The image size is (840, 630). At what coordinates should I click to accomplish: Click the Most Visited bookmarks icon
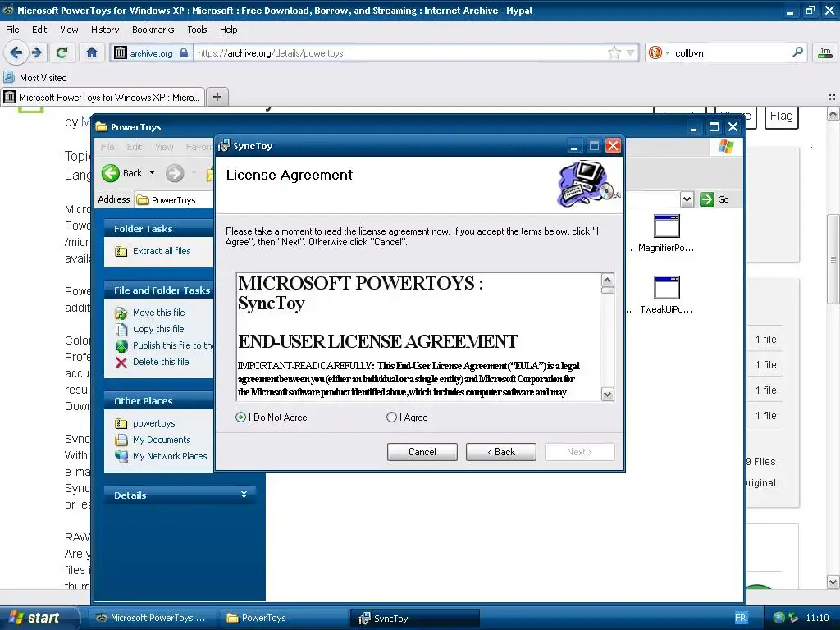[8, 77]
